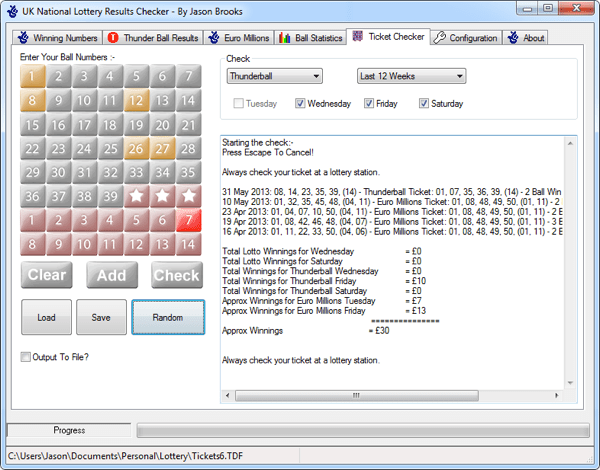Select ball number 5 in grey grid
The height and width of the screenshot is (470, 600).
pos(136,76)
